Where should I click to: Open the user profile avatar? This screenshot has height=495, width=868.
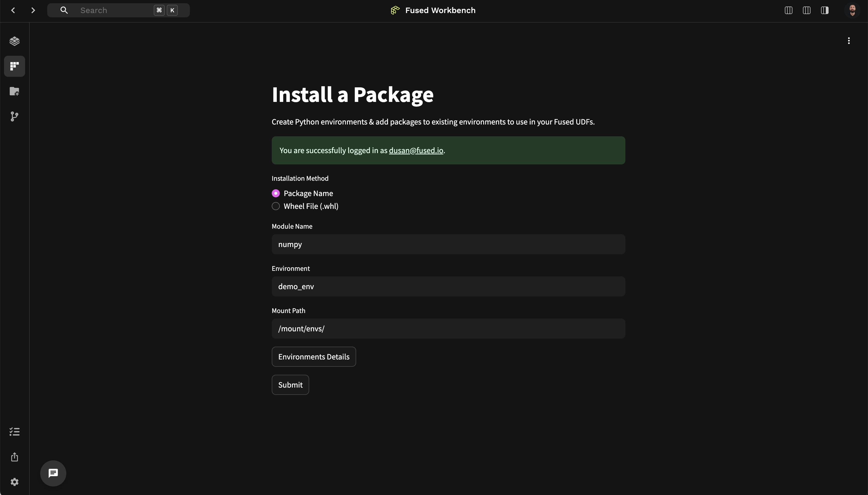852,10
